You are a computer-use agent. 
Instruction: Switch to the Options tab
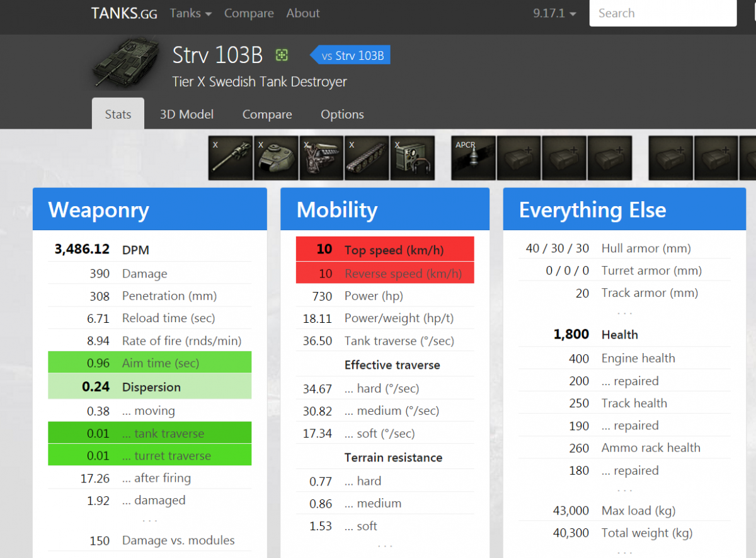pos(342,114)
